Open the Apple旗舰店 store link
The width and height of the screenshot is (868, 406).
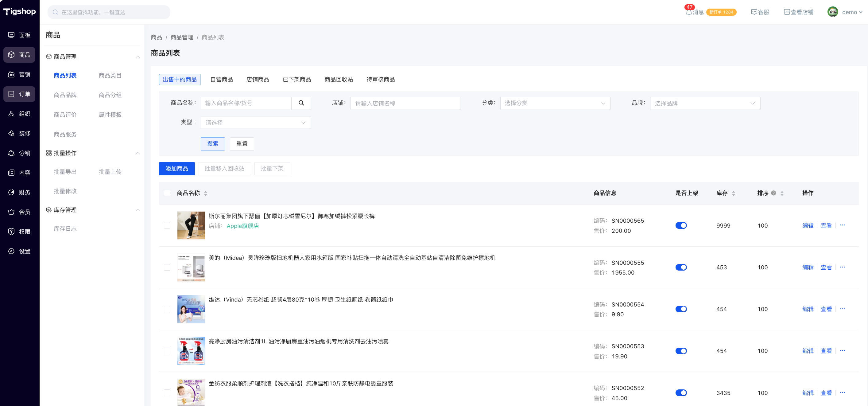242,226
